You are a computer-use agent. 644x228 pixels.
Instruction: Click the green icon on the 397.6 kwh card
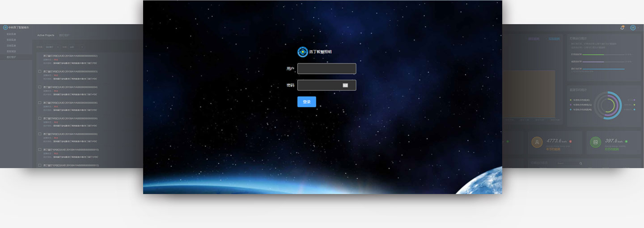click(595, 142)
